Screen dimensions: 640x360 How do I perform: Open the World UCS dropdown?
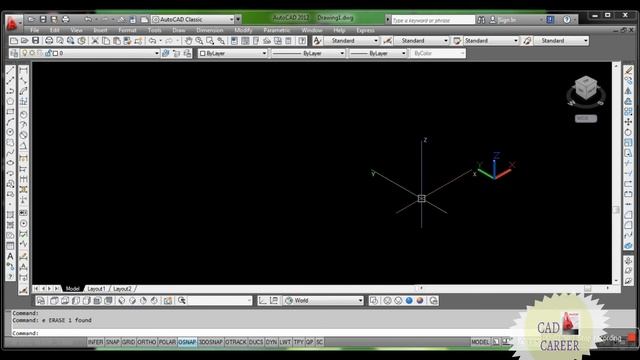click(324, 301)
